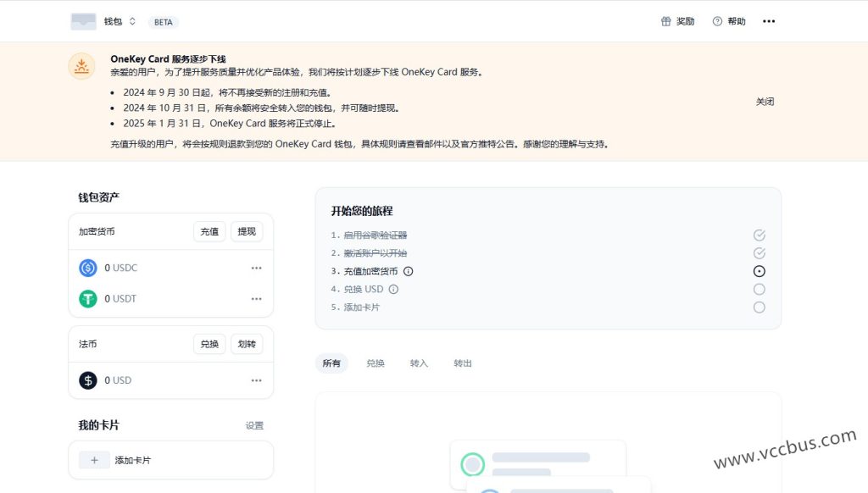The width and height of the screenshot is (868, 493).
Task: Select the 添加卡片 step circle
Action: pyautogui.click(x=759, y=307)
